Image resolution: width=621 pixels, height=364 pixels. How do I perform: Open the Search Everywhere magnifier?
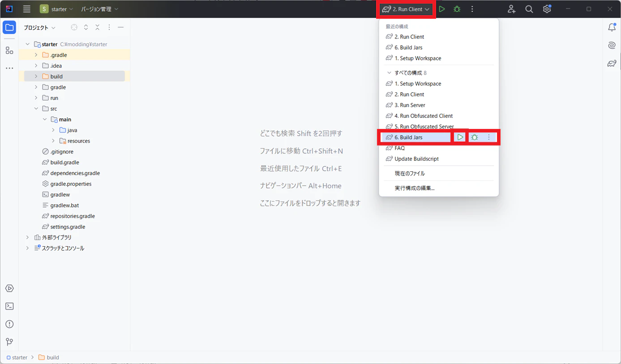click(529, 9)
